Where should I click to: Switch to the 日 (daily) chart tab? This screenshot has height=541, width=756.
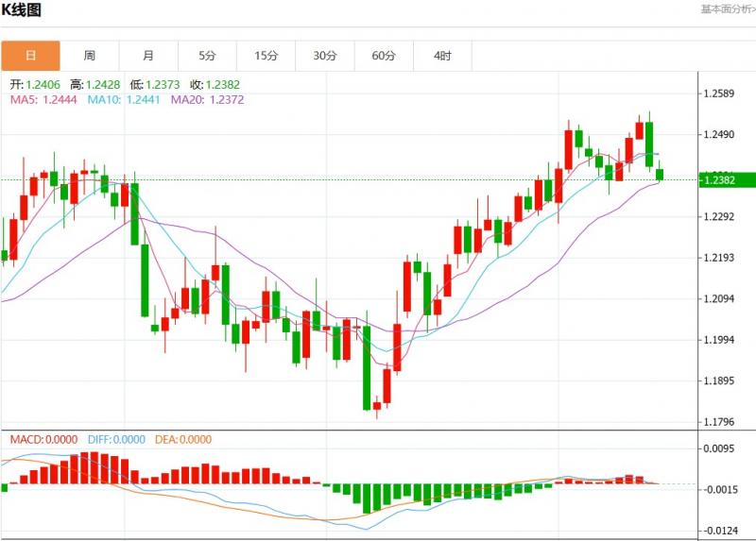pyautogui.click(x=30, y=56)
